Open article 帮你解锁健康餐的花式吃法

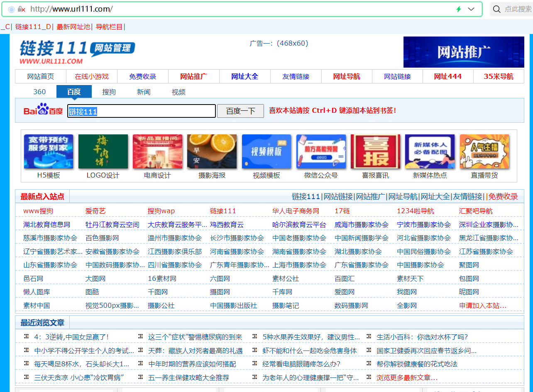(x=417, y=364)
